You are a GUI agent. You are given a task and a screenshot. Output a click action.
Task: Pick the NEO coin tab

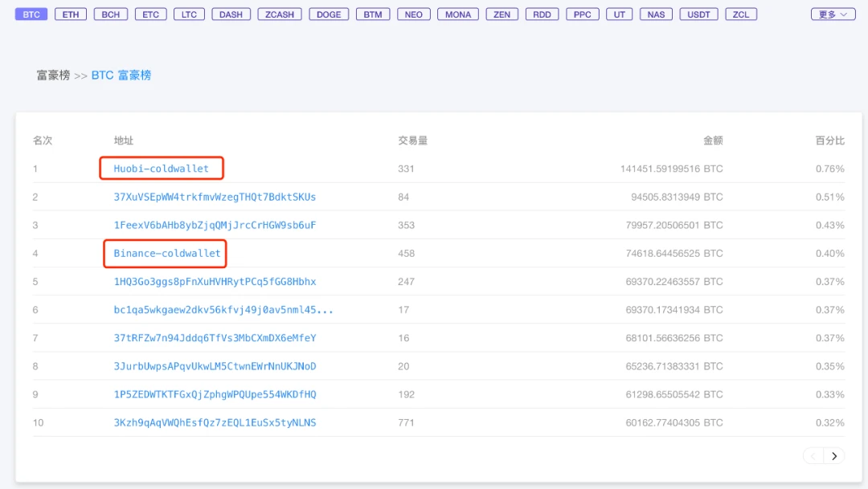[414, 14]
